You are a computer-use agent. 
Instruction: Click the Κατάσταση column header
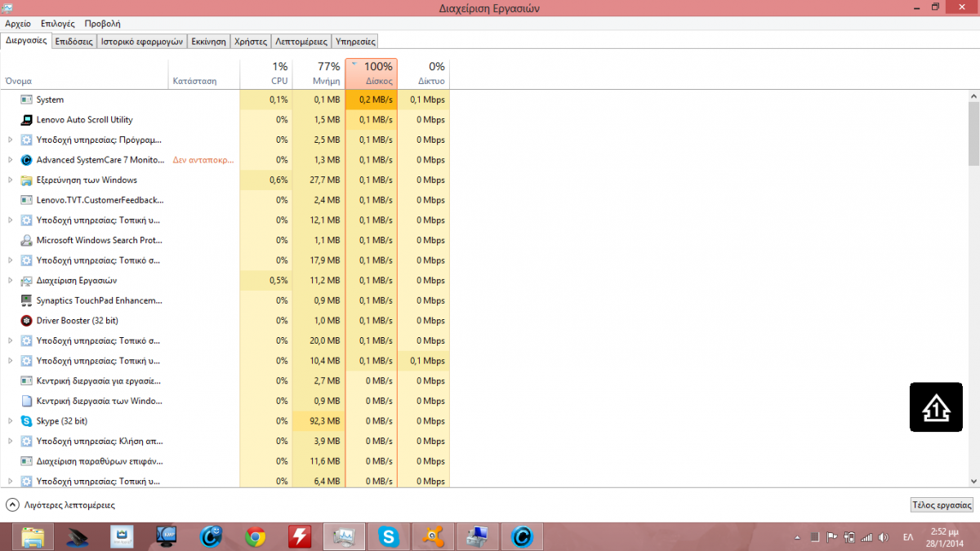point(204,73)
